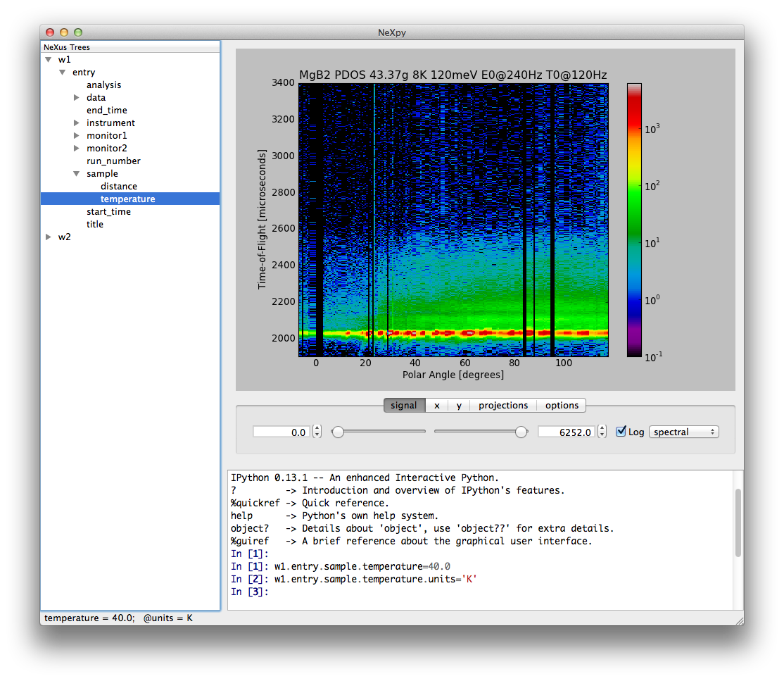Click the minimum value field showing 0.0
Viewport: 784px width, 681px height.
click(x=282, y=432)
